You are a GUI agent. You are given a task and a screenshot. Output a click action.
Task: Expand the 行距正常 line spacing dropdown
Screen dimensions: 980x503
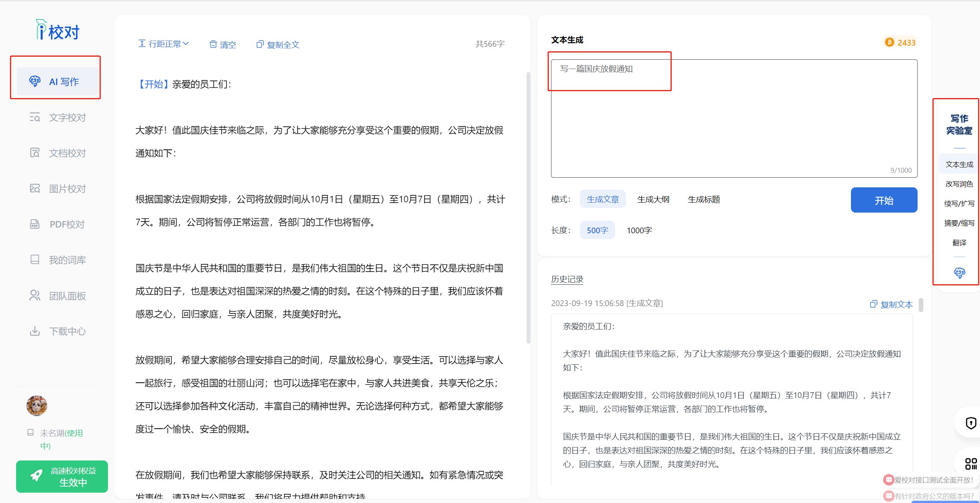(164, 44)
